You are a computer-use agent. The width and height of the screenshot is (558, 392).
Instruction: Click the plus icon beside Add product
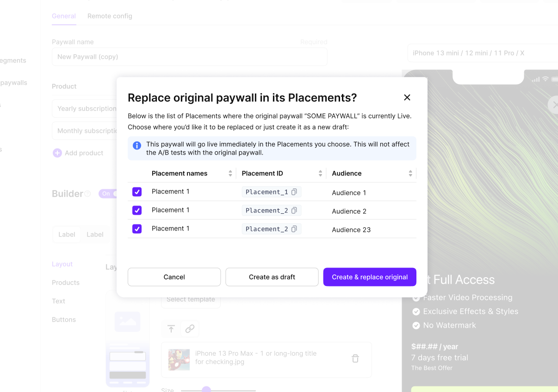click(x=57, y=153)
